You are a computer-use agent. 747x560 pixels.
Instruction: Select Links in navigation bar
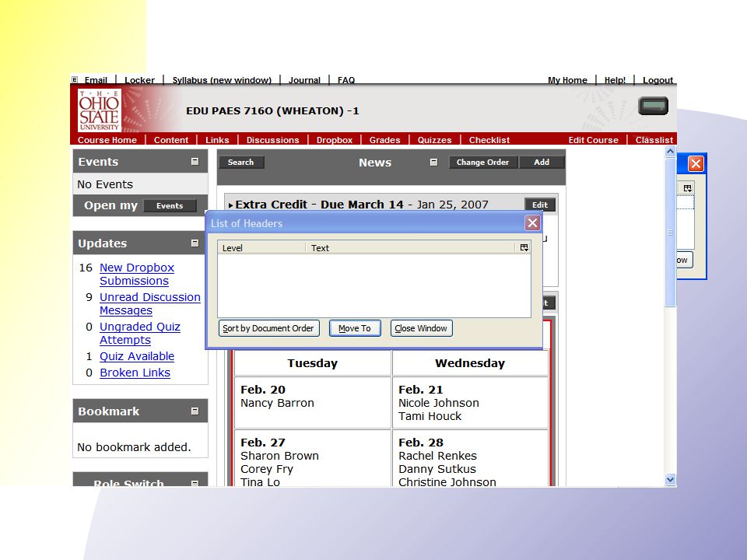click(217, 140)
